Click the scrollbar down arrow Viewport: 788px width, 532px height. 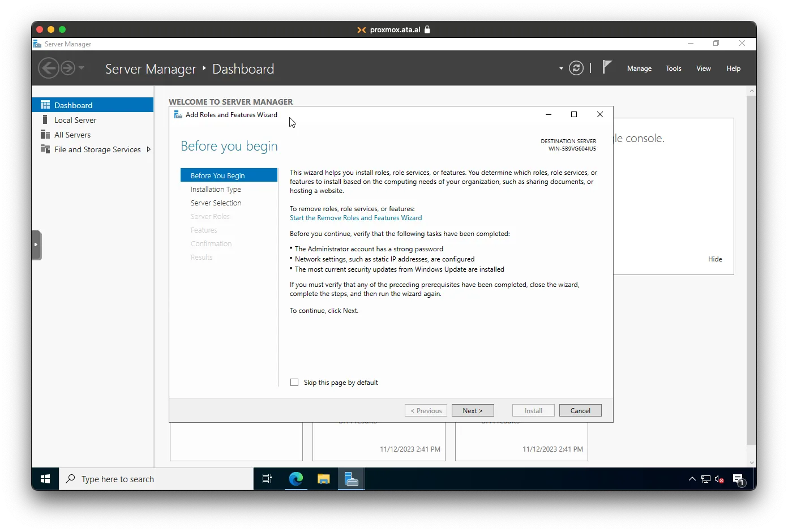[752, 462]
